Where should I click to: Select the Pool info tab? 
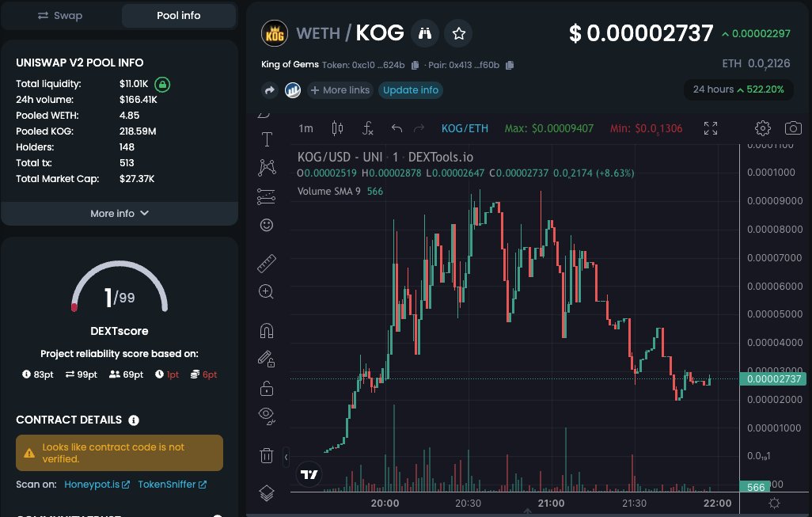pyautogui.click(x=178, y=15)
